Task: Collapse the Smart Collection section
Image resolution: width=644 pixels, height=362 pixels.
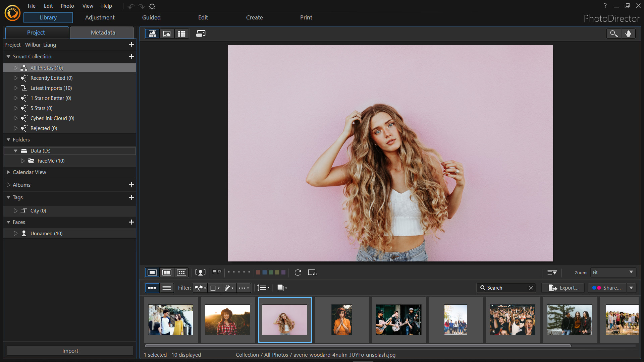Action: [x=8, y=56]
